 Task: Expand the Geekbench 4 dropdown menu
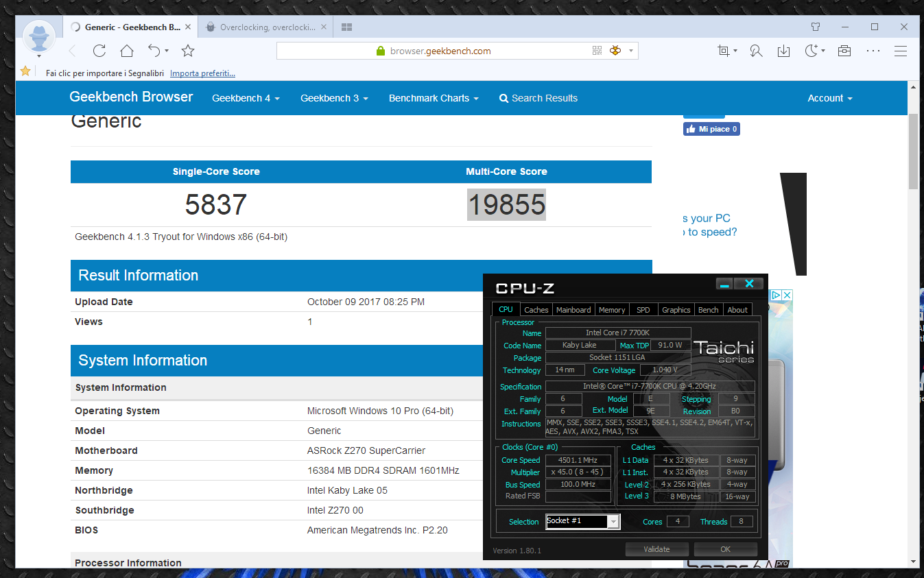tap(246, 98)
